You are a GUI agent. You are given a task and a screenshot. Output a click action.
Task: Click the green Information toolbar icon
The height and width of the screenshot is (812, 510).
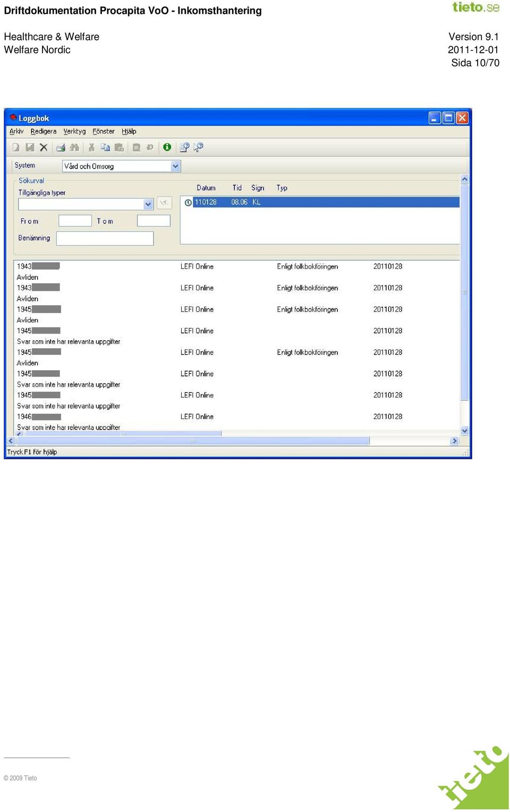(x=167, y=147)
